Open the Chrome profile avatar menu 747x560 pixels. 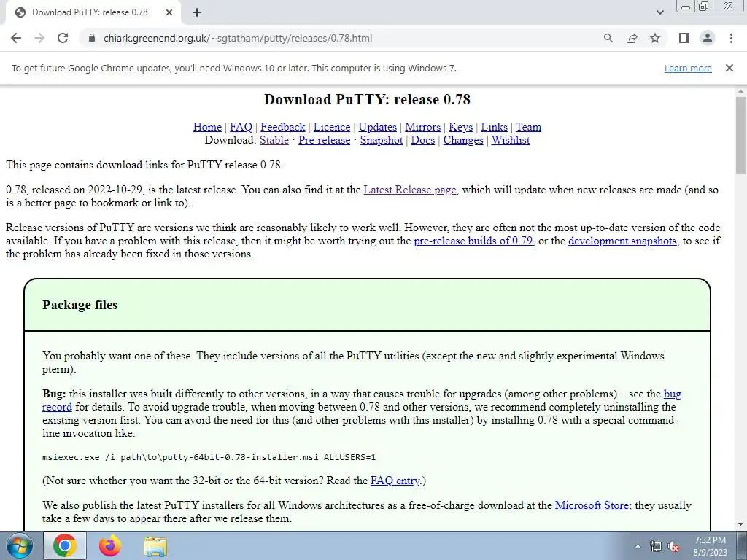coord(708,38)
